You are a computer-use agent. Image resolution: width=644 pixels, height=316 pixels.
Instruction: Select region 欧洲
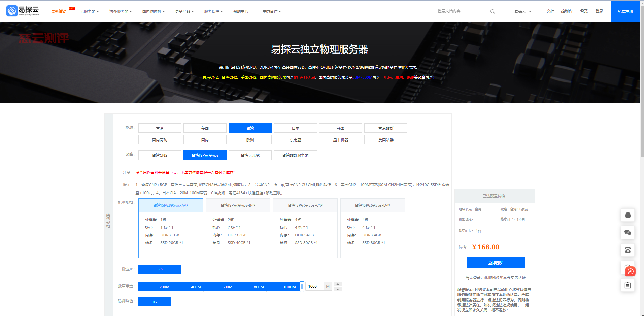[x=250, y=140]
